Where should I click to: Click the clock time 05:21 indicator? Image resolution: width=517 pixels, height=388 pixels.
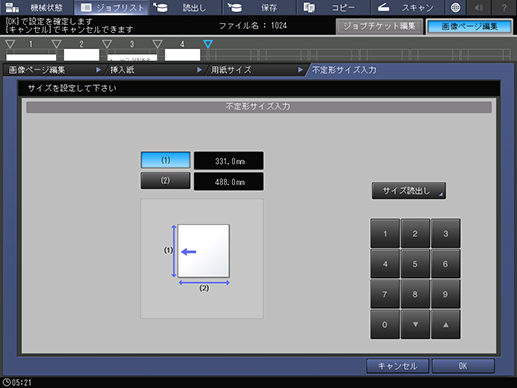(x=17, y=382)
